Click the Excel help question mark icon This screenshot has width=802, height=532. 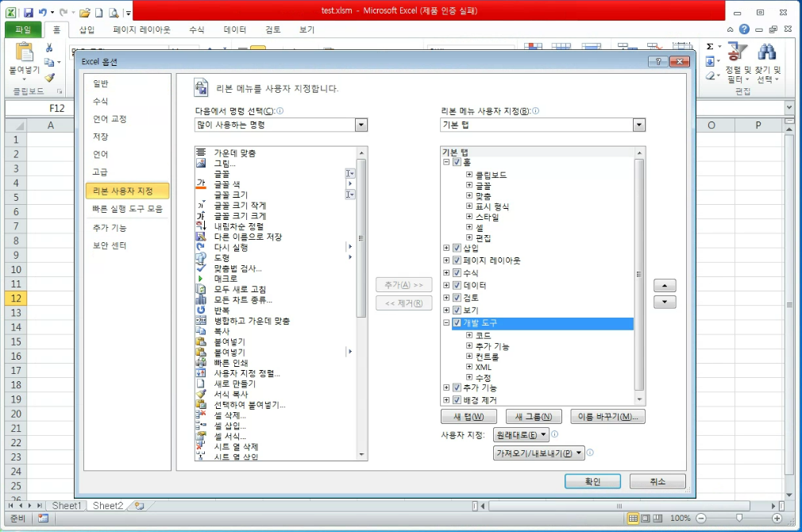[x=744, y=29]
